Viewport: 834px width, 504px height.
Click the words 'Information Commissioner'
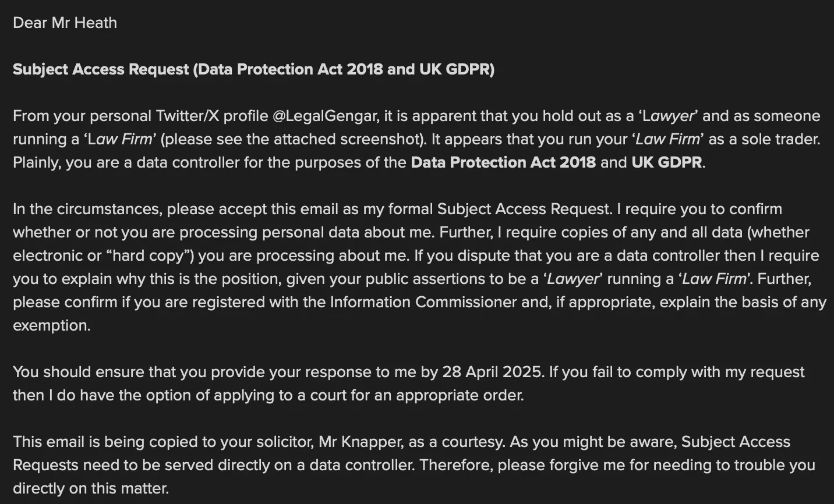(423, 302)
